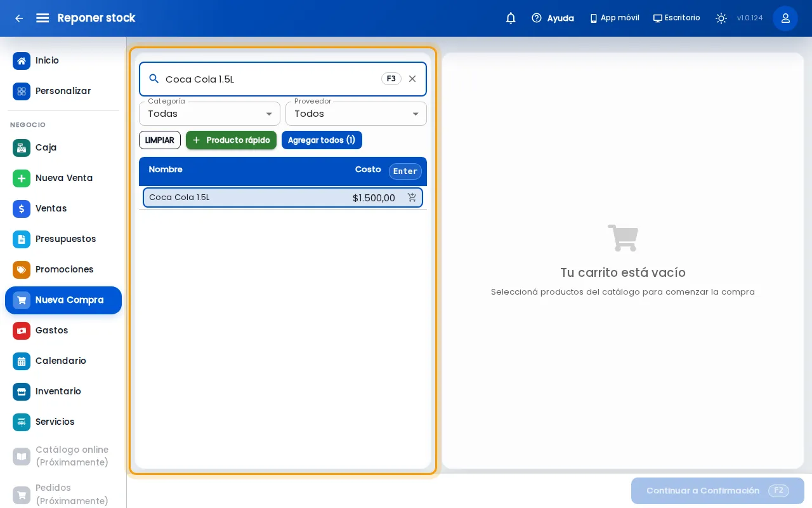Open Caja in sidebar
812x508 pixels.
pos(63,147)
